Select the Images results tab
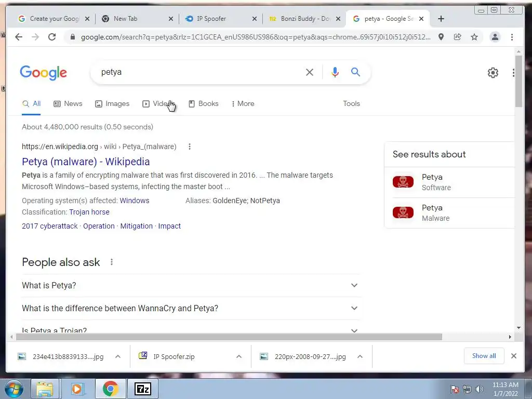The image size is (532, 399). coord(112,103)
